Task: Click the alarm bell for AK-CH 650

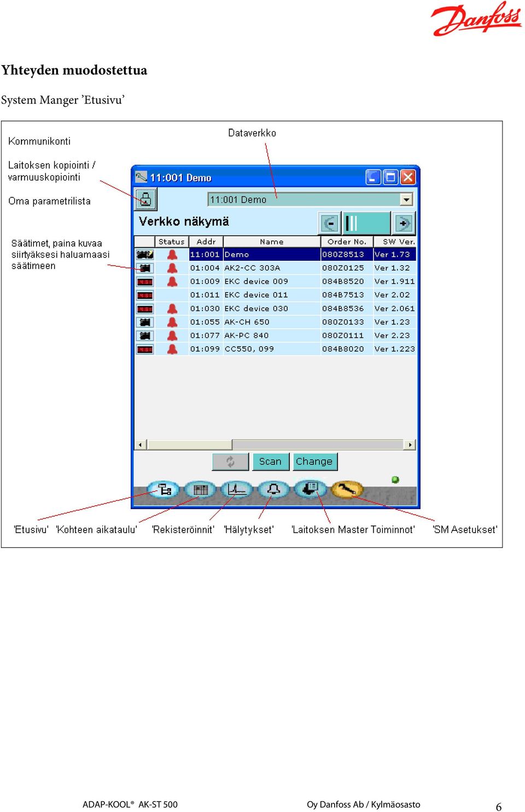Action: coord(172,322)
